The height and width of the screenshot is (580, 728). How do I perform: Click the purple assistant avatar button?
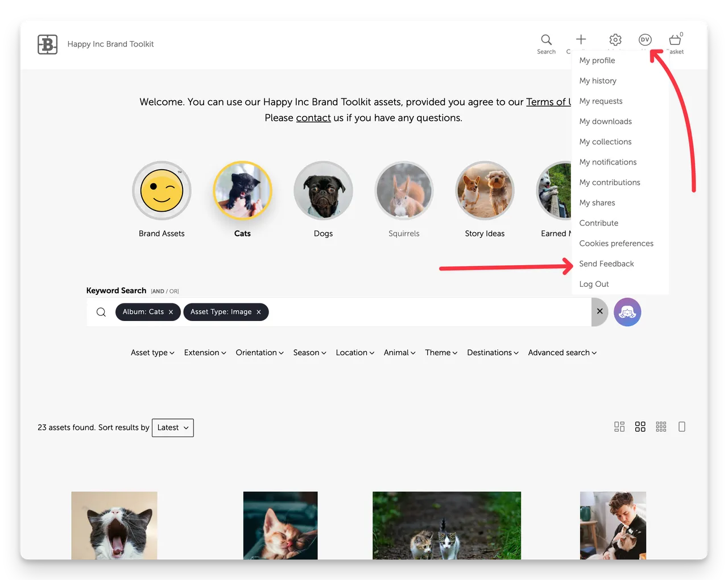click(x=627, y=312)
